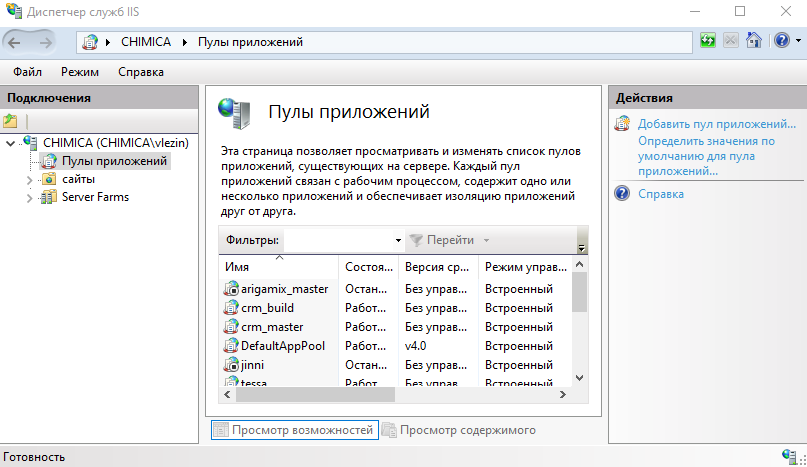Open the Режим menu
Image resolution: width=807 pixels, height=467 pixels.
[x=79, y=72]
